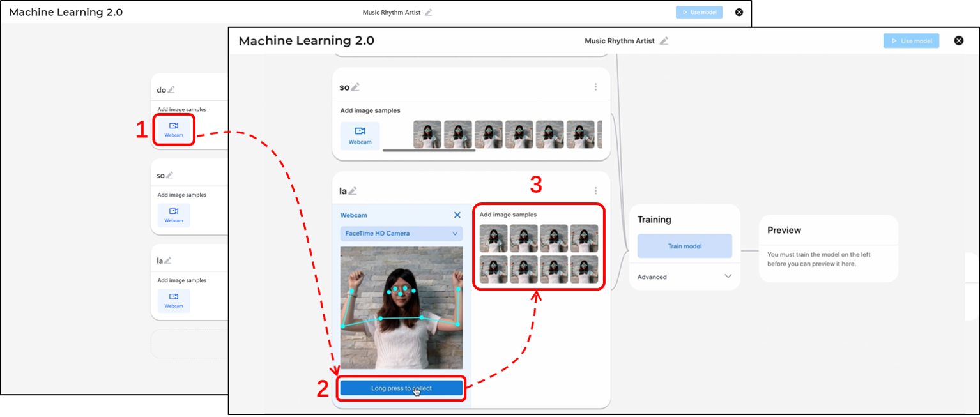Click the Webcam icon under the do class
This screenshot has height=417, width=980.
(x=174, y=130)
